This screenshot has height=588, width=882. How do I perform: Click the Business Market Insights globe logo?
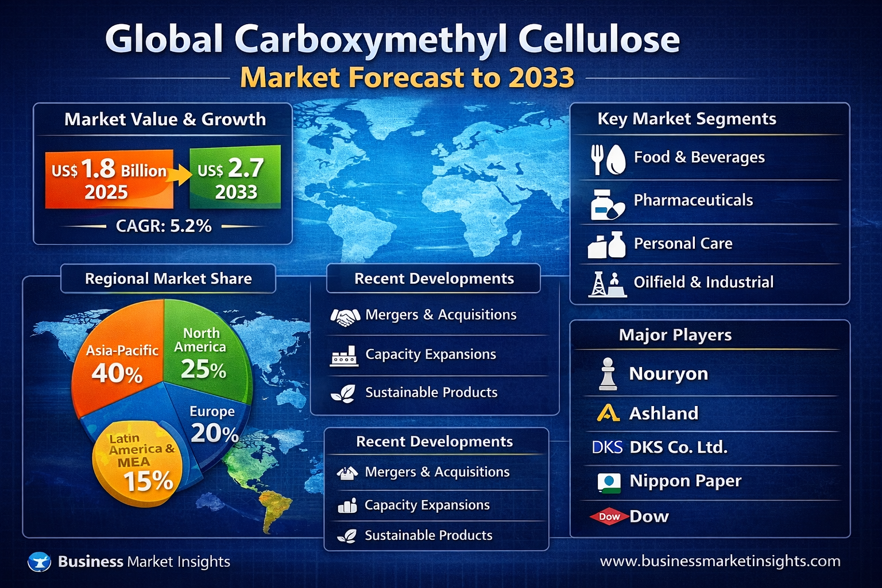pyautogui.click(x=40, y=562)
